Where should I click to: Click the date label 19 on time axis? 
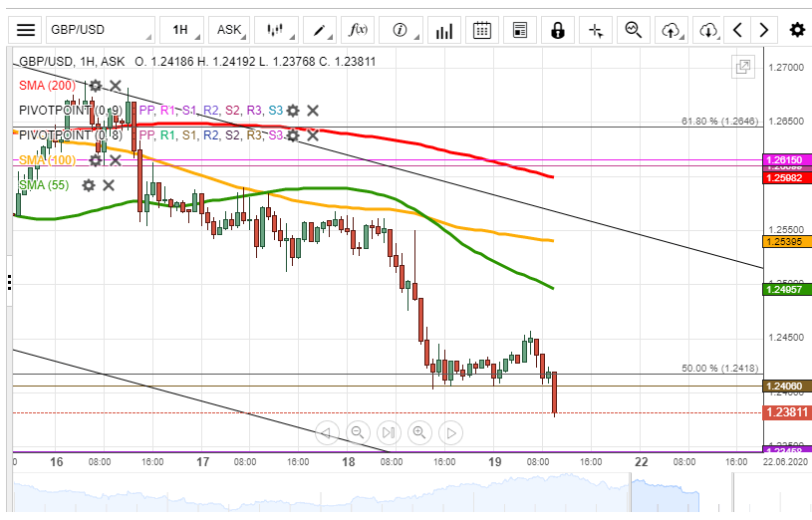(x=494, y=462)
